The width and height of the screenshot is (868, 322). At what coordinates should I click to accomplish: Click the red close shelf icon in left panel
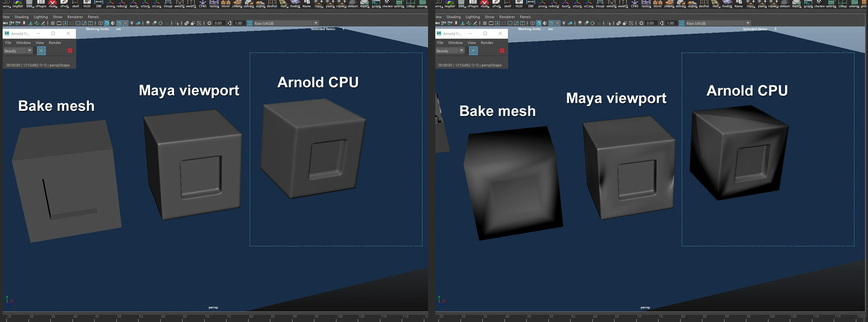pos(53,3)
